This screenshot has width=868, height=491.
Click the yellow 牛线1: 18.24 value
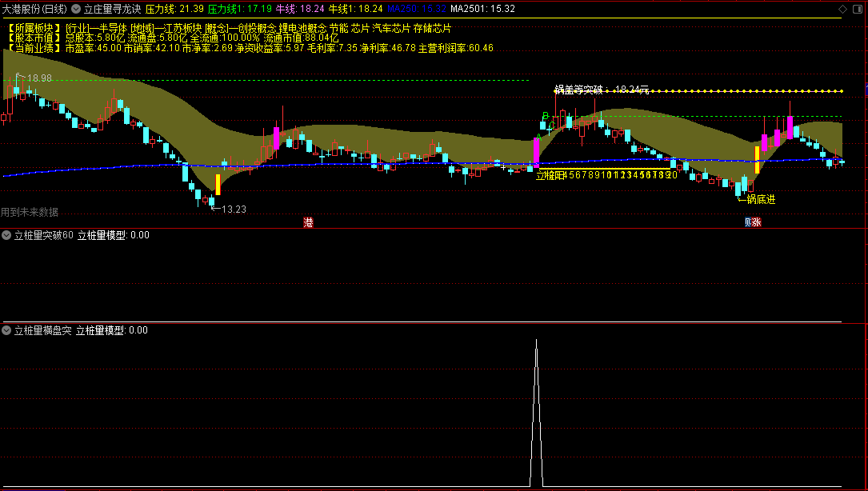coord(355,9)
